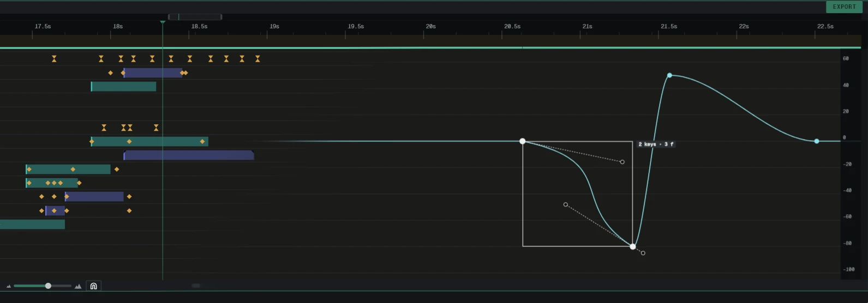868x303 pixels.
Task: Select the purple clip in the second track
Action: 153,73
